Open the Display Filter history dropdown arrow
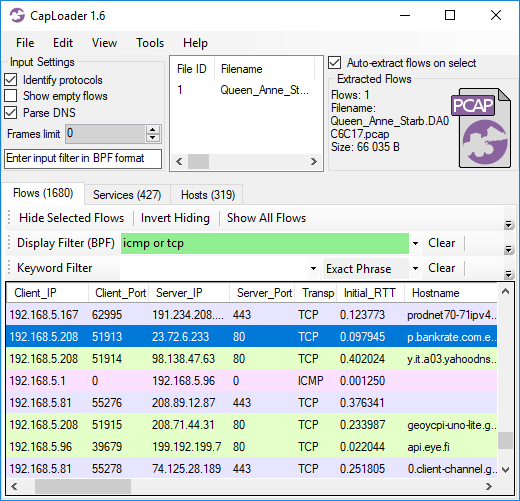520x501 pixels. tap(415, 243)
